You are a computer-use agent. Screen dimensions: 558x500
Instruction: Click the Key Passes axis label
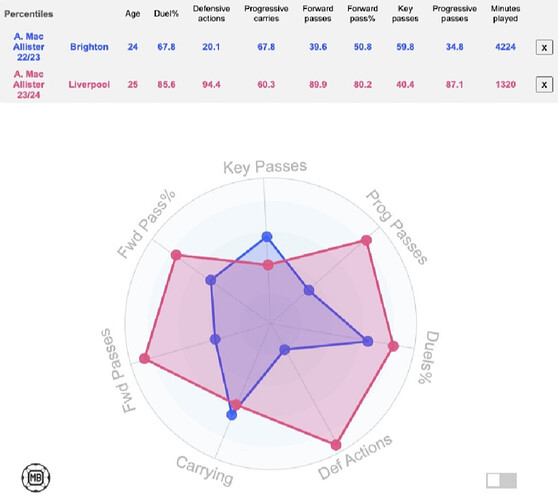[265, 167]
